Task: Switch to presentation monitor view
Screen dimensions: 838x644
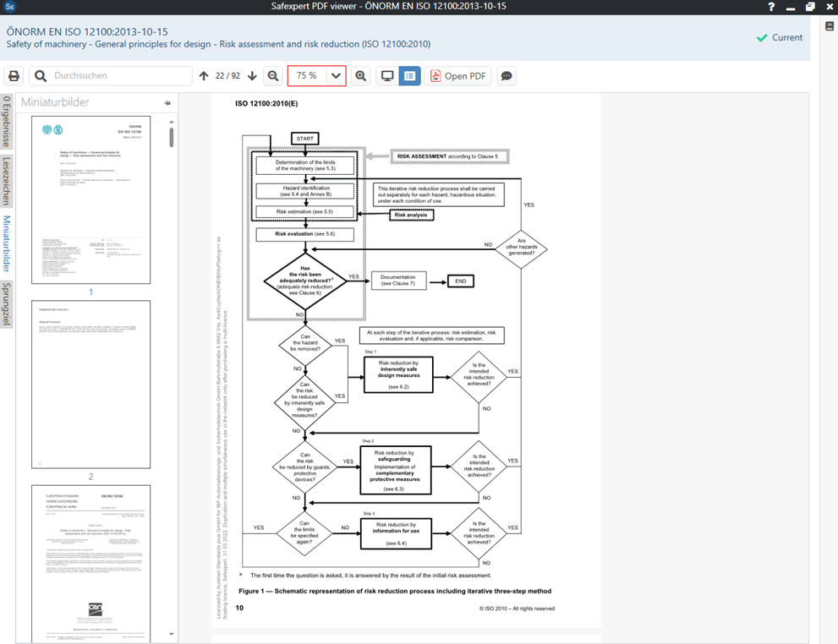Action: click(x=387, y=76)
